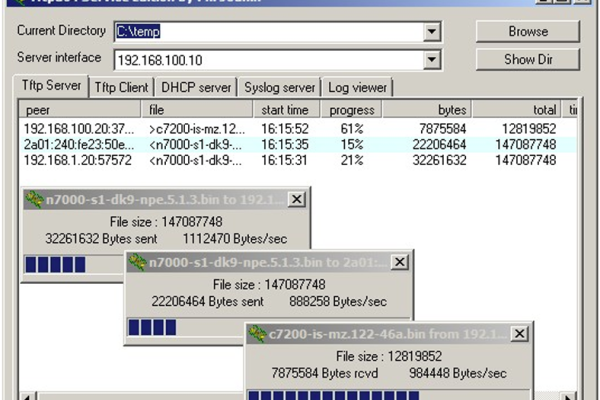Select the Syslog server tab
The height and width of the screenshot is (400, 600).
(280, 87)
